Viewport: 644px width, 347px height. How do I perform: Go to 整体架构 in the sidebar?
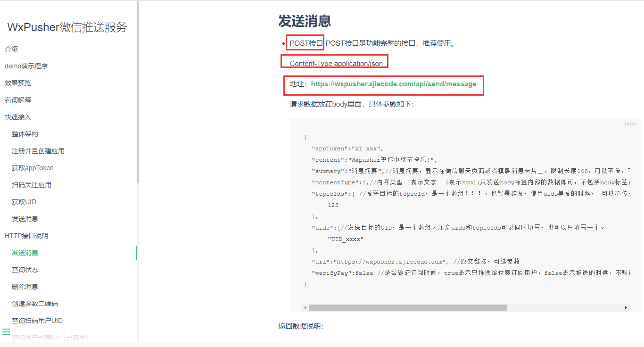click(x=25, y=134)
